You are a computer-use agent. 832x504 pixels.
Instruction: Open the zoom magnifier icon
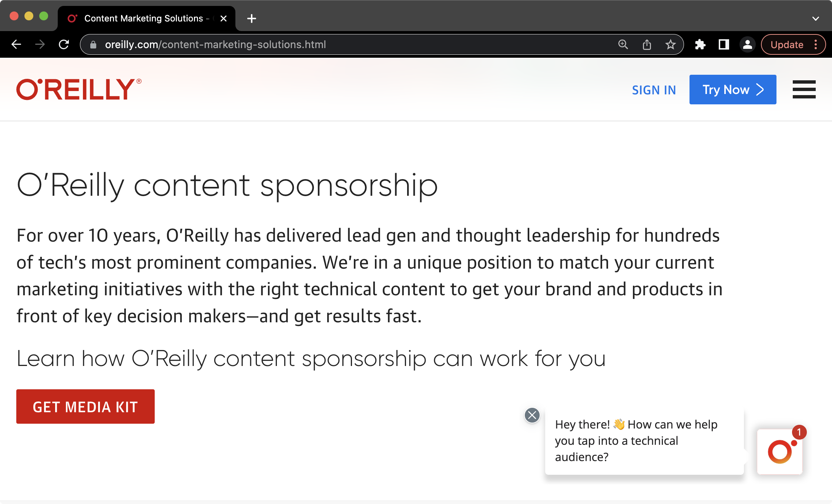(x=623, y=45)
